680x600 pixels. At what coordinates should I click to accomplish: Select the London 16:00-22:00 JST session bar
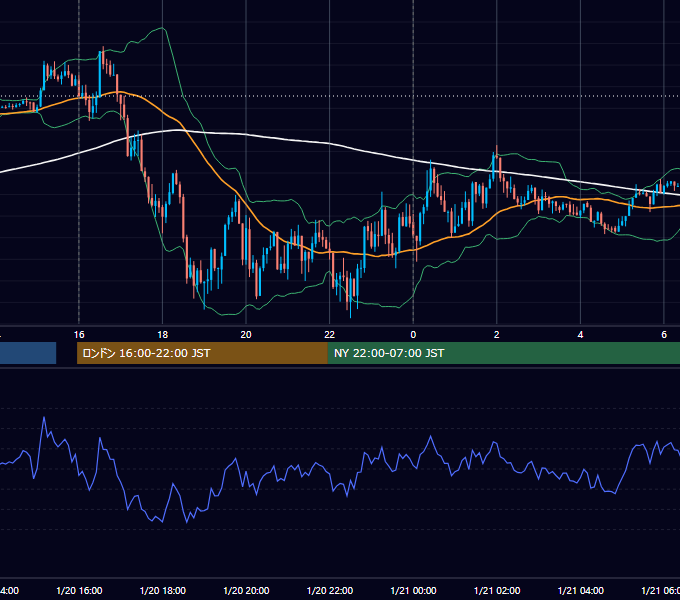[202, 353]
